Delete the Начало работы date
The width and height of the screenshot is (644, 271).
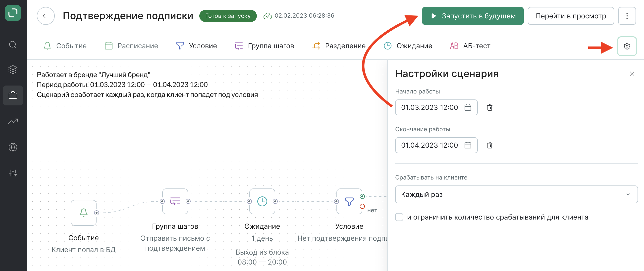coord(489,107)
